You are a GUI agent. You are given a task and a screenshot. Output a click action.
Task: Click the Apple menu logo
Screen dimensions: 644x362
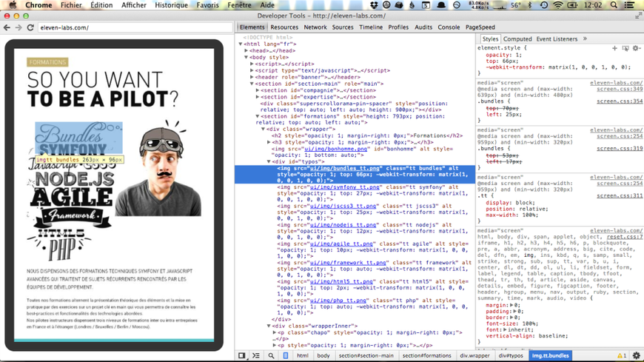[13, 5]
